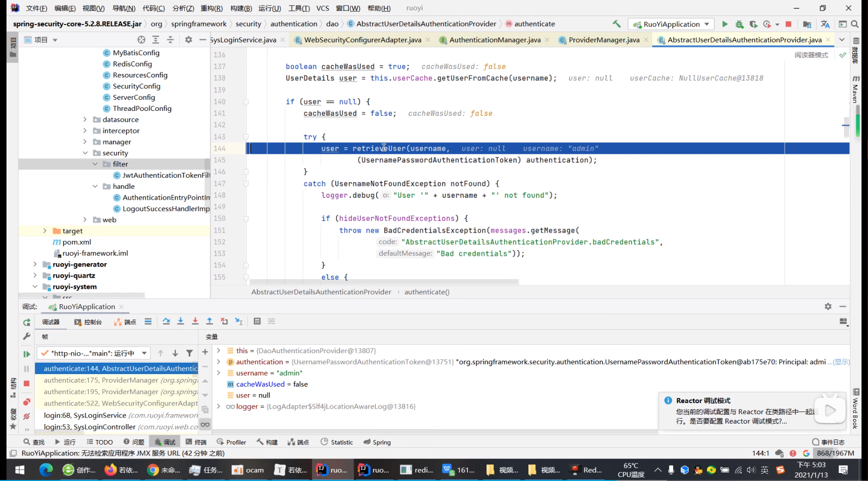This screenshot has width=868, height=481.
Task: Toggle watches view glasses icon
Action: click(x=205, y=425)
